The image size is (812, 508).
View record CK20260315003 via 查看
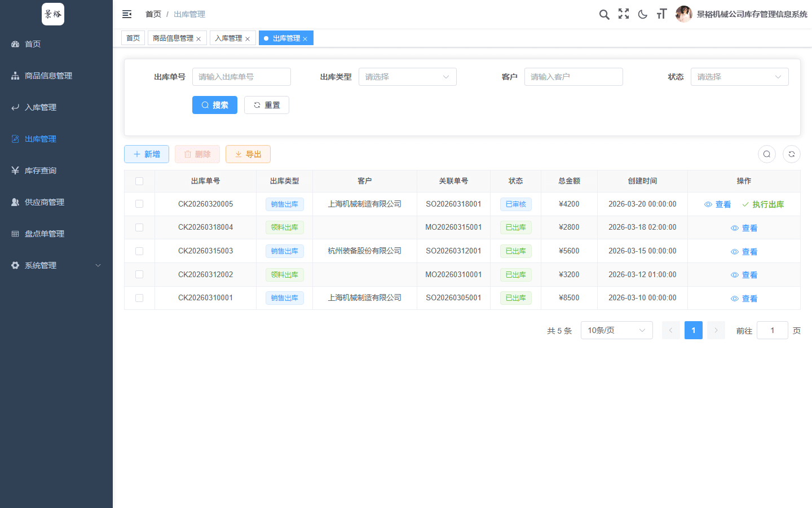pos(744,252)
